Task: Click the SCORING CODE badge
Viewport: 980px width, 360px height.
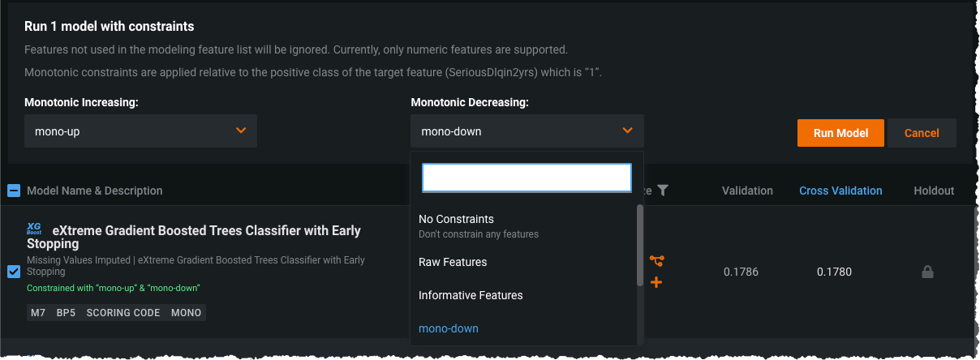Action: pyautogui.click(x=123, y=312)
